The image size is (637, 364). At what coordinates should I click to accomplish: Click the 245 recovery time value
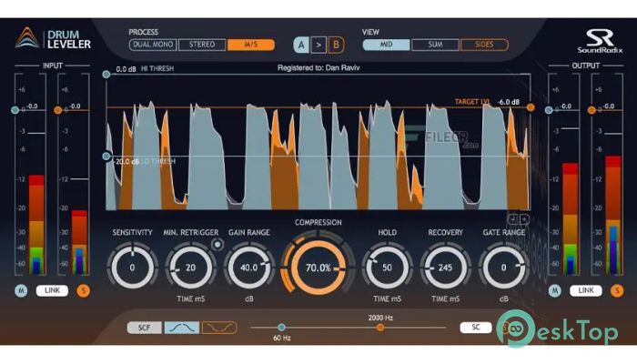[x=445, y=268]
